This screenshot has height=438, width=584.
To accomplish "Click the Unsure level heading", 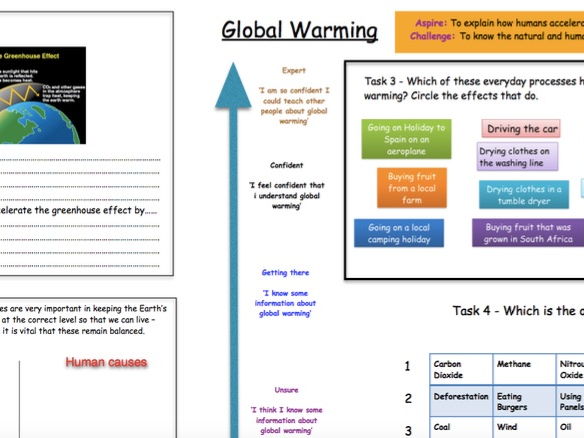I will tap(286, 390).
